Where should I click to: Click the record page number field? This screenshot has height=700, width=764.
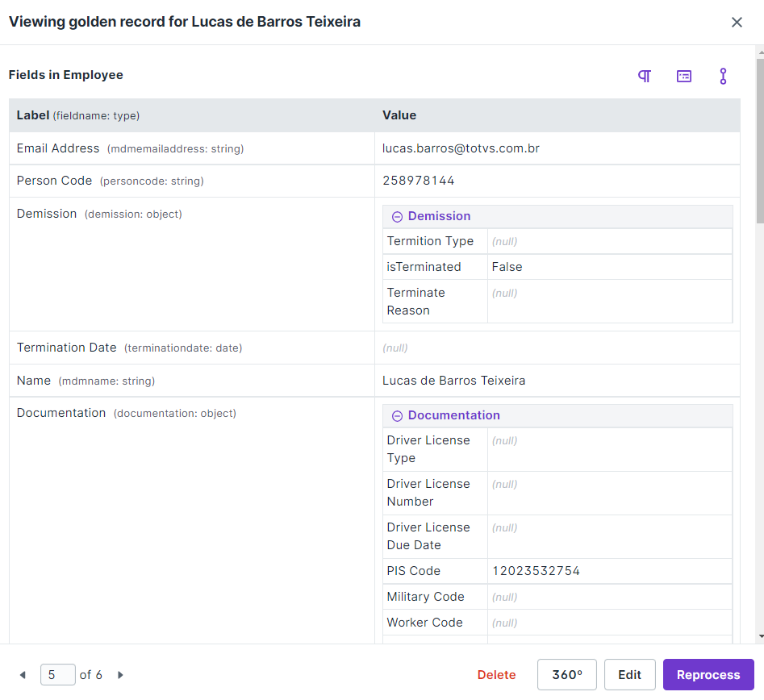click(57, 675)
